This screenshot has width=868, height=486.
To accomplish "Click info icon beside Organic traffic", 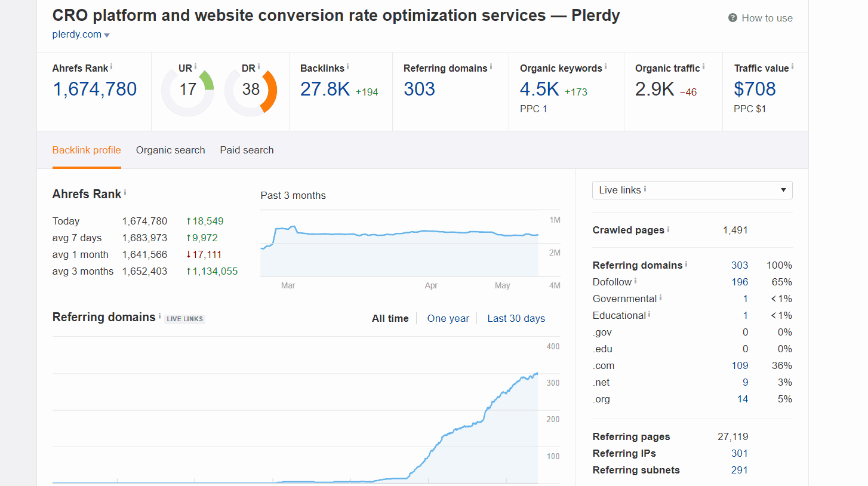I will pyautogui.click(x=703, y=66).
